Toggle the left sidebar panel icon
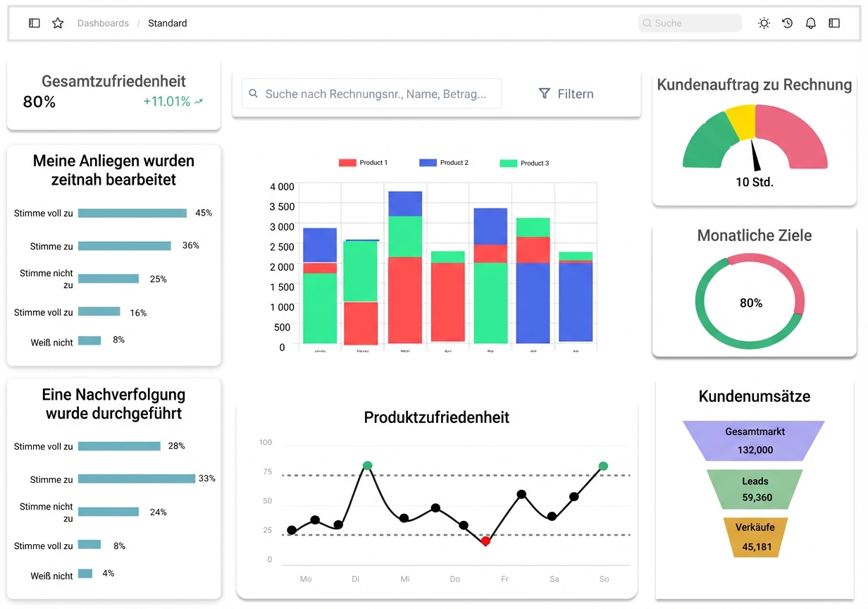The height and width of the screenshot is (609, 868). (35, 23)
